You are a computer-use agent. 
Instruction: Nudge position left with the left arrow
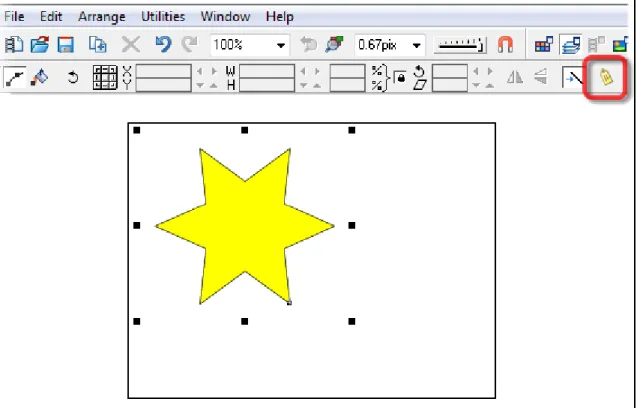(x=200, y=72)
